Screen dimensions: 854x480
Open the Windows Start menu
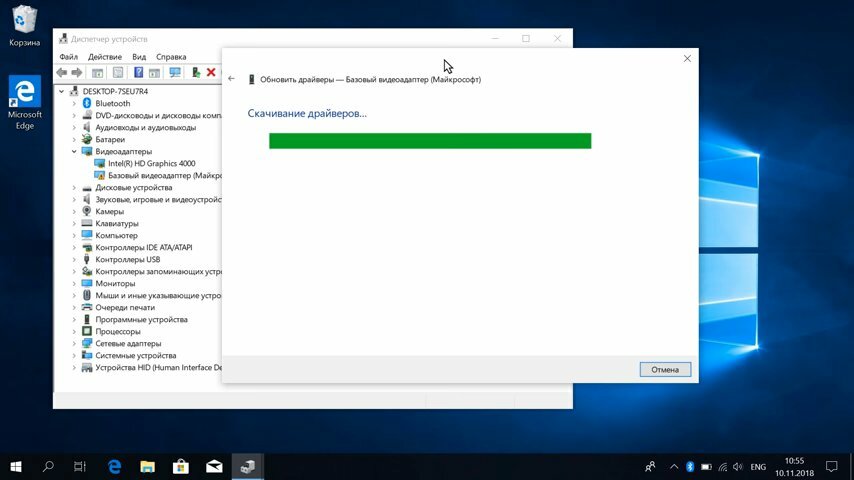point(16,466)
